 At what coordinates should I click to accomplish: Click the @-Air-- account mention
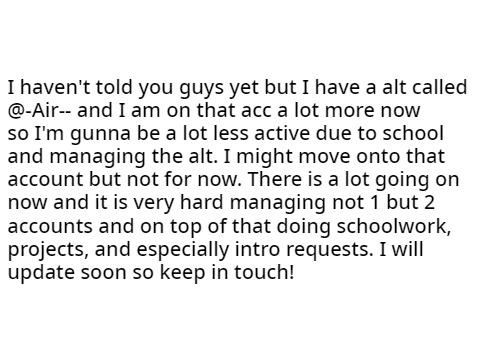[x=39, y=110]
